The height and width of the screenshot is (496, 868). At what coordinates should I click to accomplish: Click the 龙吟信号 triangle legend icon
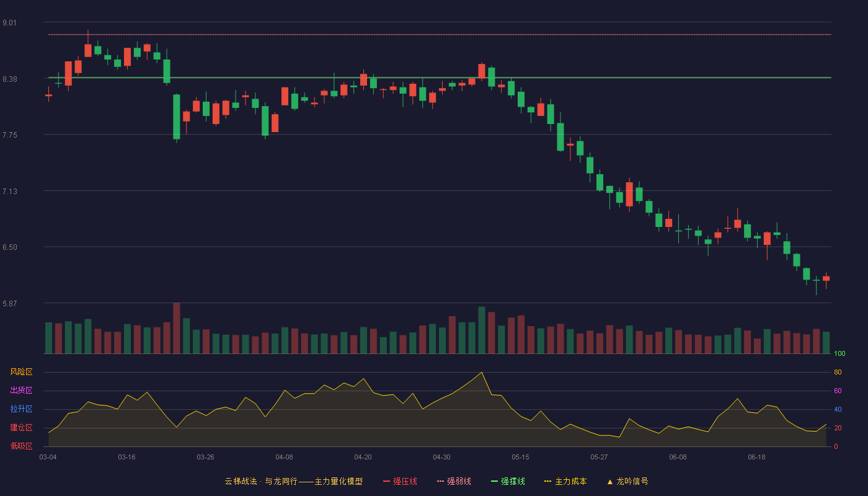pos(610,482)
